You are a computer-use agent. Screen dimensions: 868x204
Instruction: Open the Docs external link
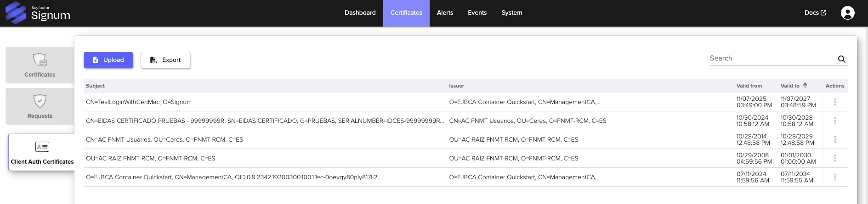pyautogui.click(x=815, y=13)
